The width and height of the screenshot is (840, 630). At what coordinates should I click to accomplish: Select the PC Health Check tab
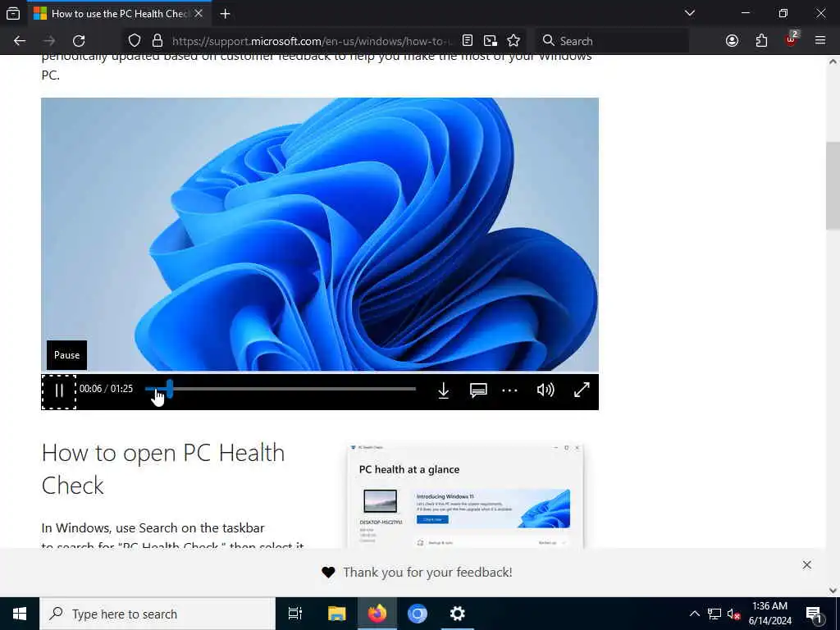pos(119,14)
